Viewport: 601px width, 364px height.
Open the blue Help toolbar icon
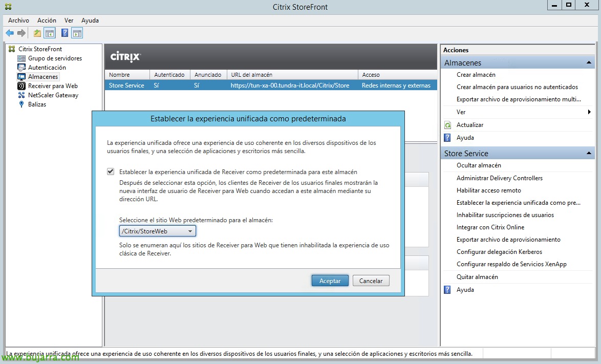tap(65, 33)
